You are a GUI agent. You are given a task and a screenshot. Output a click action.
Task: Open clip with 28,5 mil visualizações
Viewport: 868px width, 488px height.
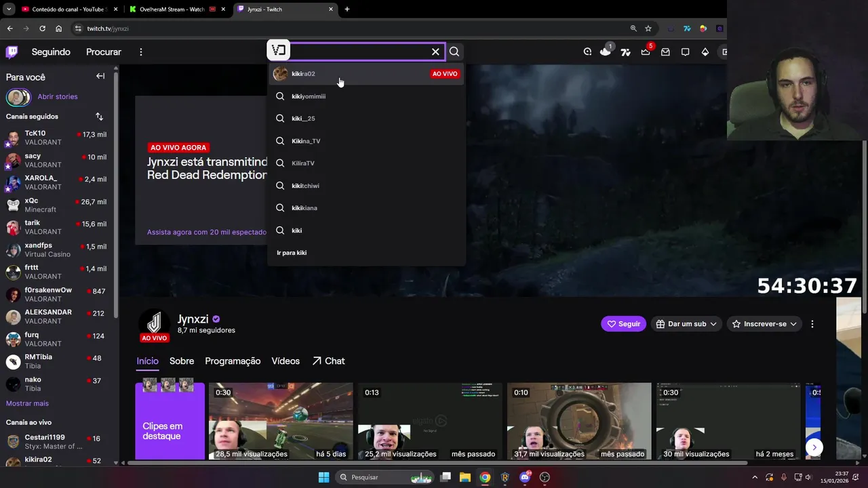pyautogui.click(x=281, y=421)
